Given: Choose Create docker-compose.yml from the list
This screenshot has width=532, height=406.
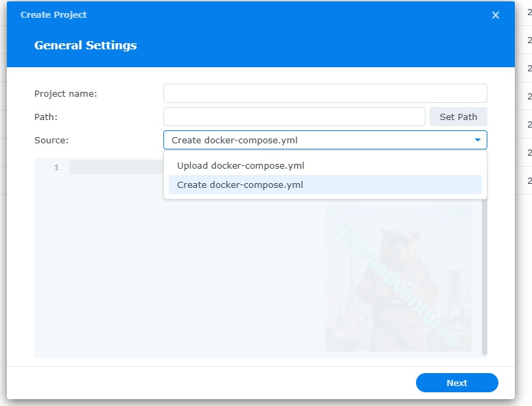Looking at the screenshot, I should coord(240,184).
